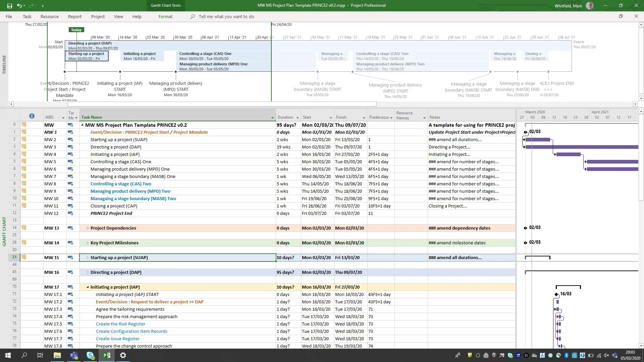Collapse the 'Initiating a project (IAP)' task group

pyautogui.click(x=88, y=287)
